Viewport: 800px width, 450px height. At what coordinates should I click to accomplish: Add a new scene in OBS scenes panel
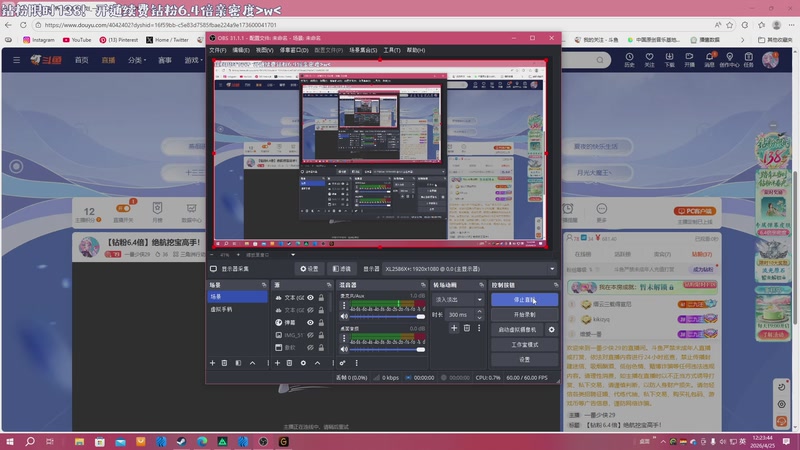[212, 363]
